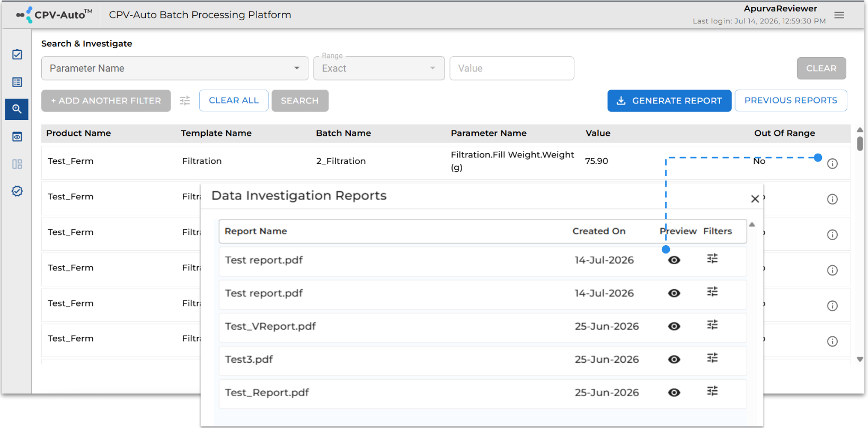Click the Out Of Range column header
868x428 pixels.
[x=785, y=133]
